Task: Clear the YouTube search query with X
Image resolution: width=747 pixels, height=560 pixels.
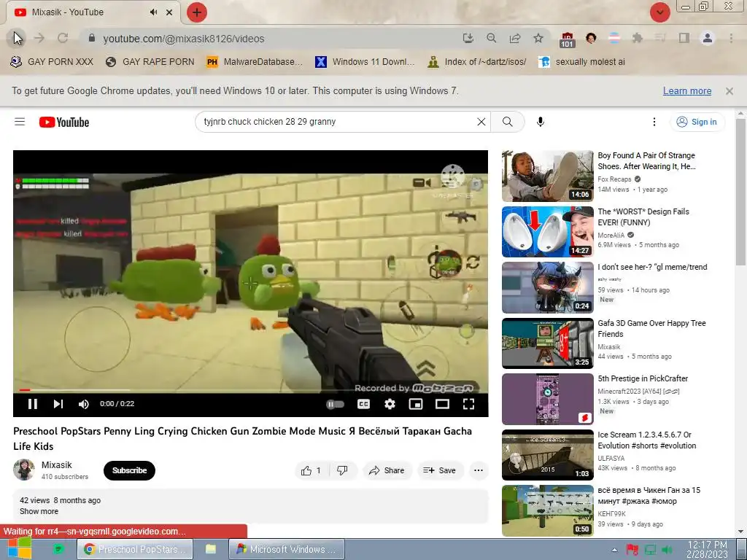Action: [481, 122]
